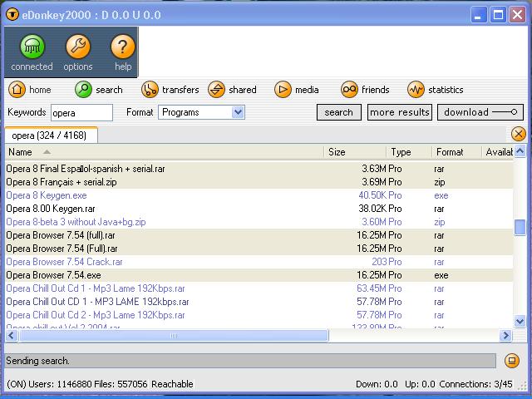
Task: Select Opera 8.00 Keygen.rar row
Action: [259, 209]
